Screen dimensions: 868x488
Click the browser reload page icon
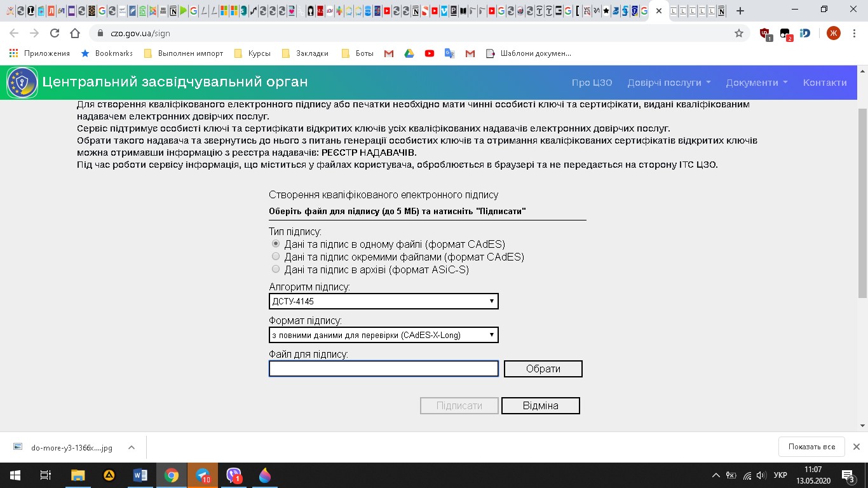tap(55, 33)
